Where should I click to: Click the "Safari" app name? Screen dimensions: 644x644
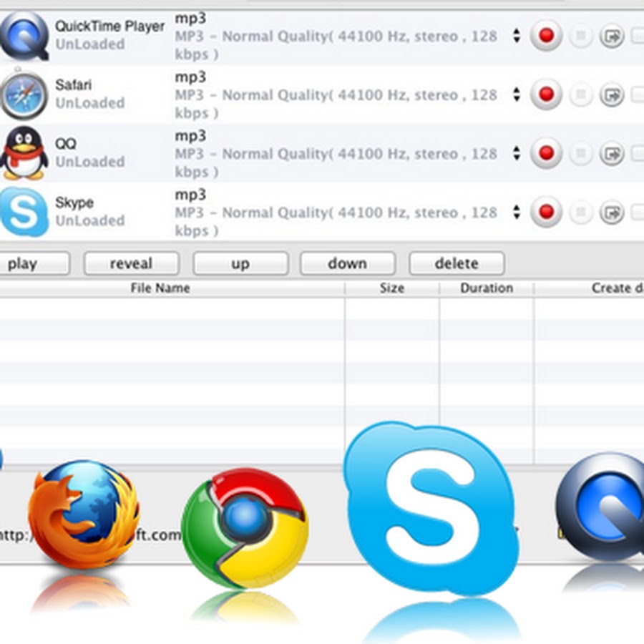(x=73, y=85)
